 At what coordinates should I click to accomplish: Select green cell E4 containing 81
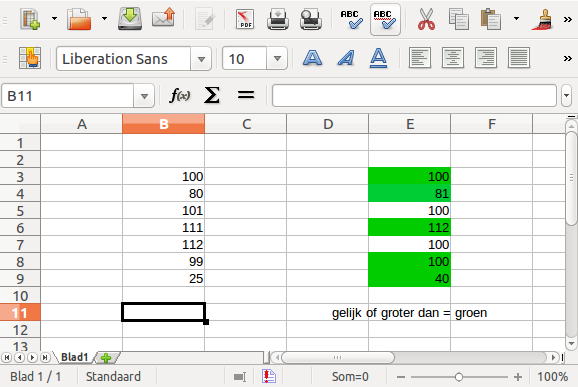pos(409,193)
